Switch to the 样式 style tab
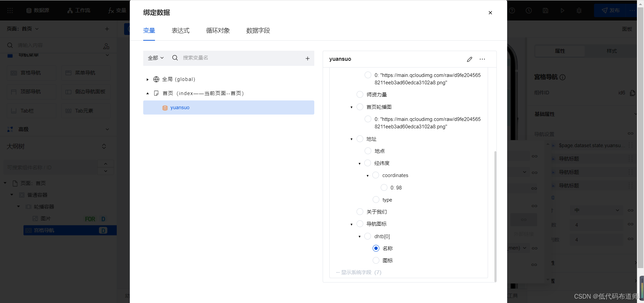The image size is (644, 303). click(x=611, y=51)
